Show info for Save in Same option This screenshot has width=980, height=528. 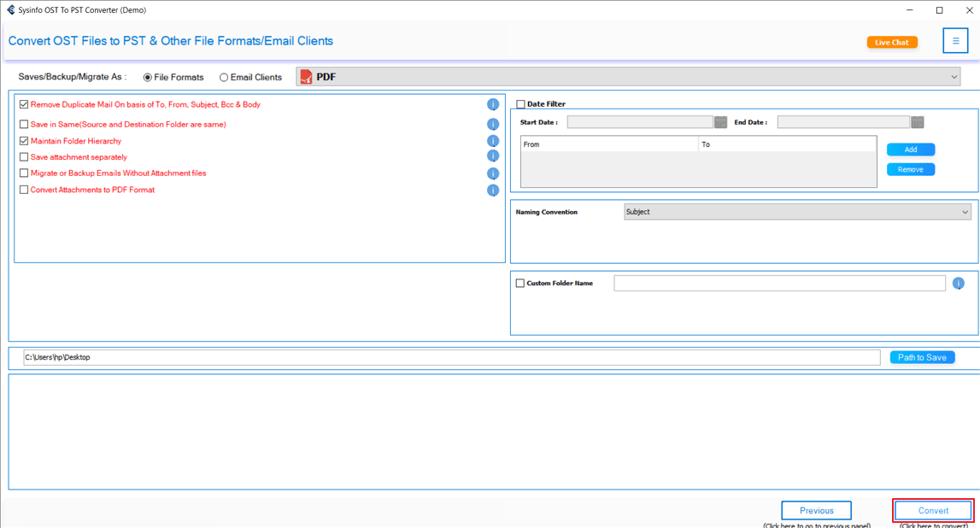pyautogui.click(x=492, y=125)
